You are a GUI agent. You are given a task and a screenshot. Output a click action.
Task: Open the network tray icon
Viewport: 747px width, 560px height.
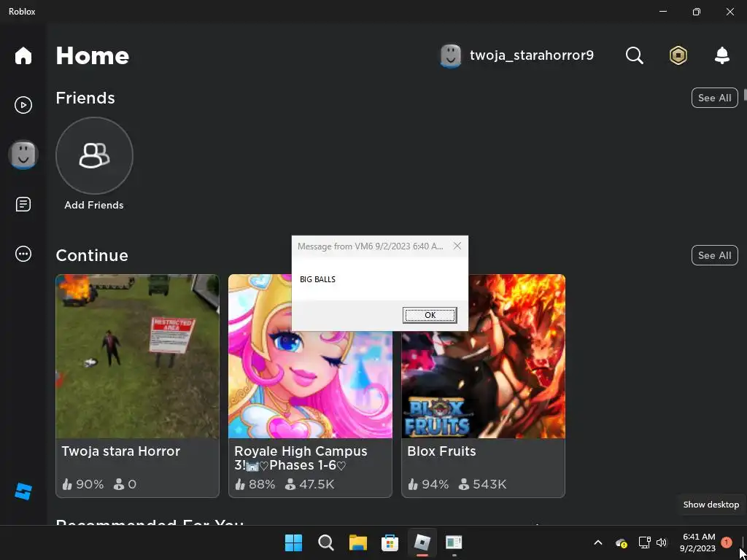[644, 542]
